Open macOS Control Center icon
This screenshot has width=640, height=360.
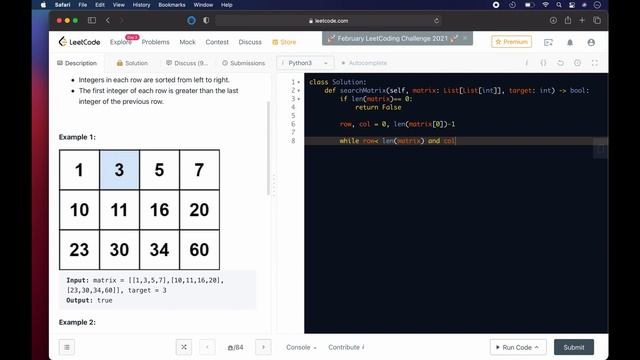[x=572, y=5]
